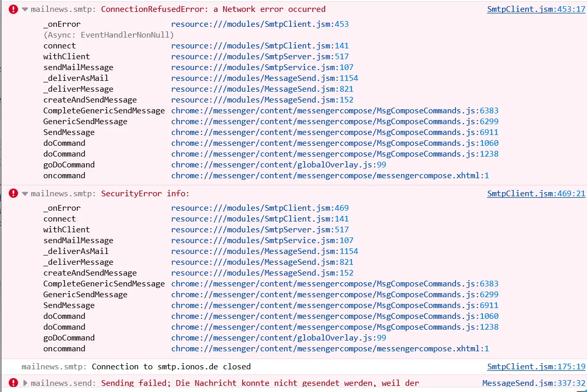Select 'sendMailMessage' in first trace

click(78, 67)
